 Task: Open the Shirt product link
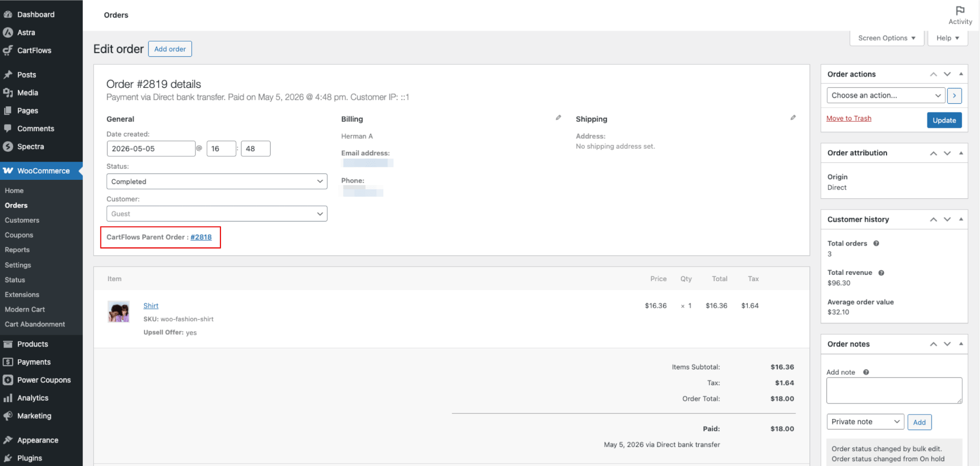[x=151, y=306]
